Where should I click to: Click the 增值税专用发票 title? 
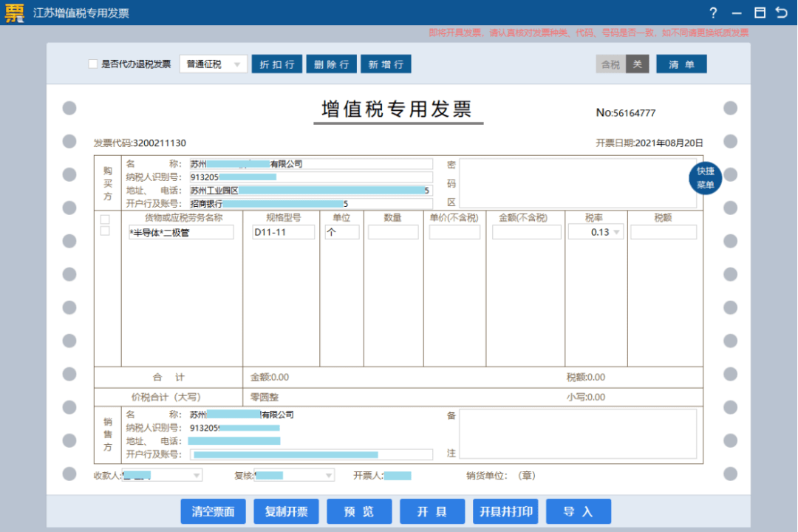point(397,109)
